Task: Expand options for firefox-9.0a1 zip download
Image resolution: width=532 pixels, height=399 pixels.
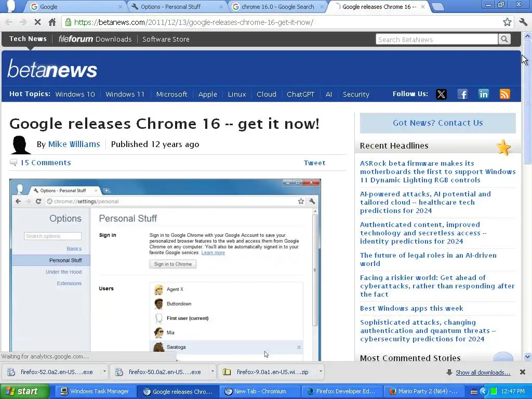Action: [320, 372]
